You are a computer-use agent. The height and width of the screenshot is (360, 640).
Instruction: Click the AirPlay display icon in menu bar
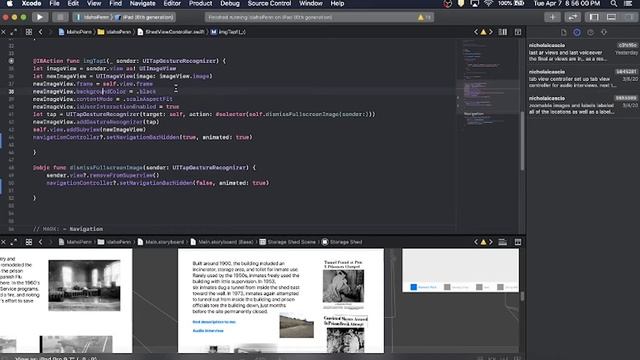tap(474, 3)
